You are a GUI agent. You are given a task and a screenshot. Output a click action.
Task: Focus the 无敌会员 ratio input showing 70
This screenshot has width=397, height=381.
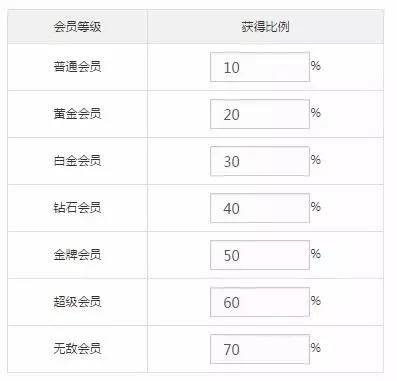260,349
